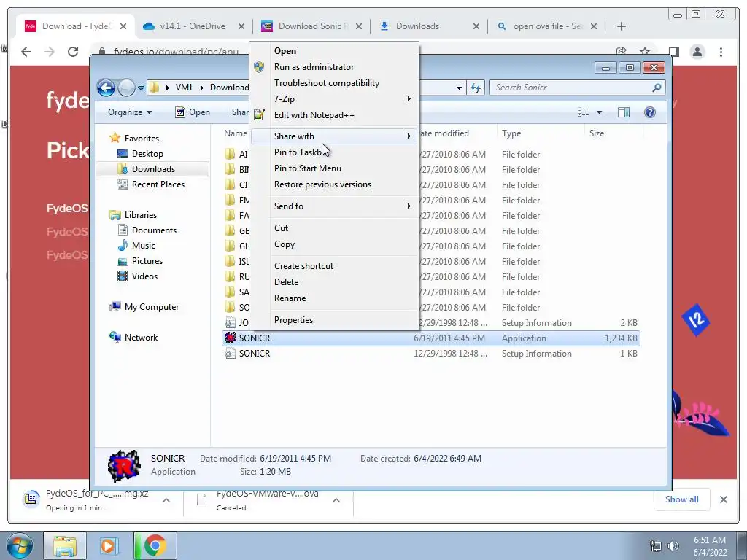Open Windows Explorer from the taskbar
This screenshot has height=560, width=747.
[65, 545]
